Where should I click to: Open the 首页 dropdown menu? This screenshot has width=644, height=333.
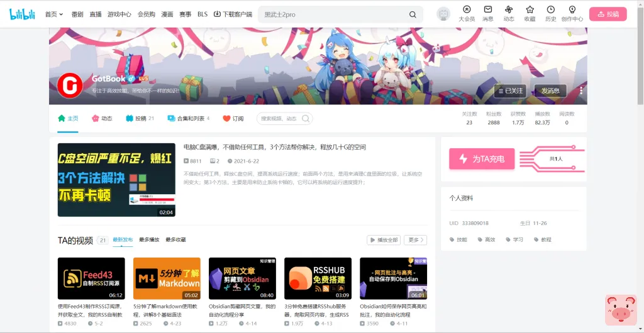[54, 14]
